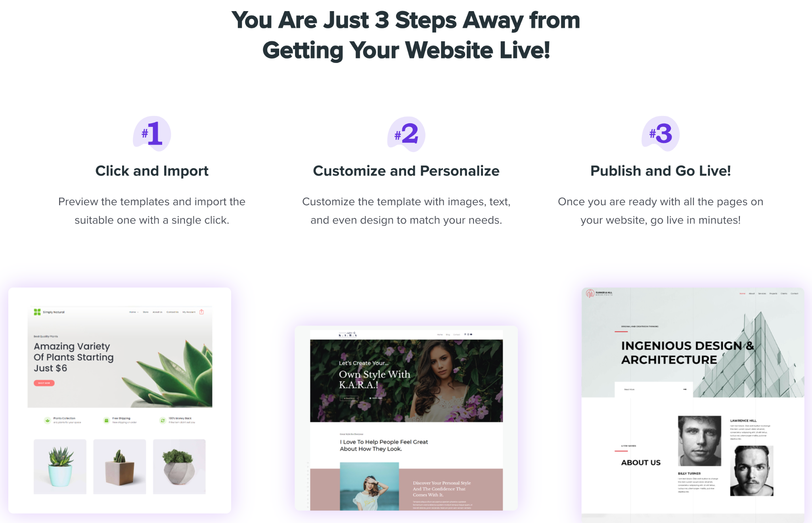812x523 pixels.
Task: Click the cart icon in plant template
Action: 201,312
